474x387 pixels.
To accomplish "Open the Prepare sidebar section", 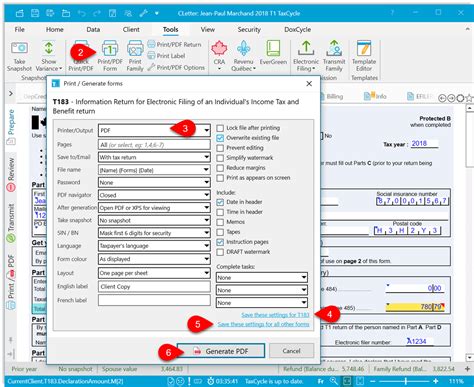I will (11, 126).
